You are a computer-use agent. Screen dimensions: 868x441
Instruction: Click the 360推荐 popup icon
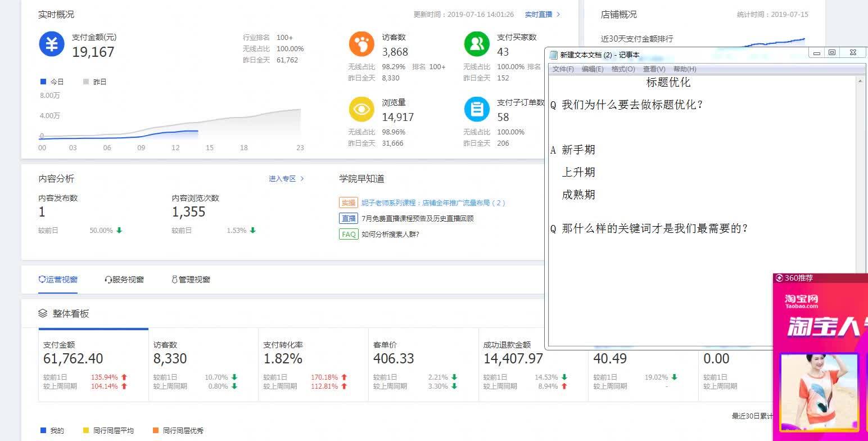(779, 278)
